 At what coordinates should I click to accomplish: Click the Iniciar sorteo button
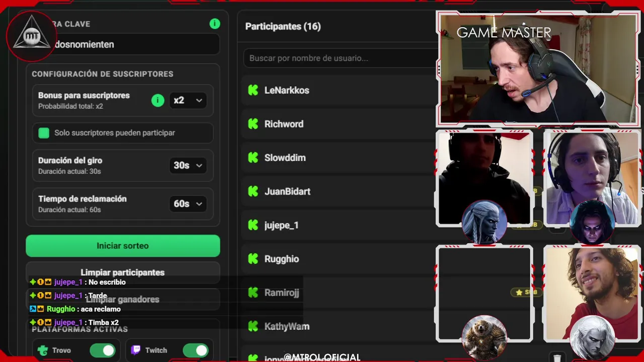pyautogui.click(x=123, y=246)
